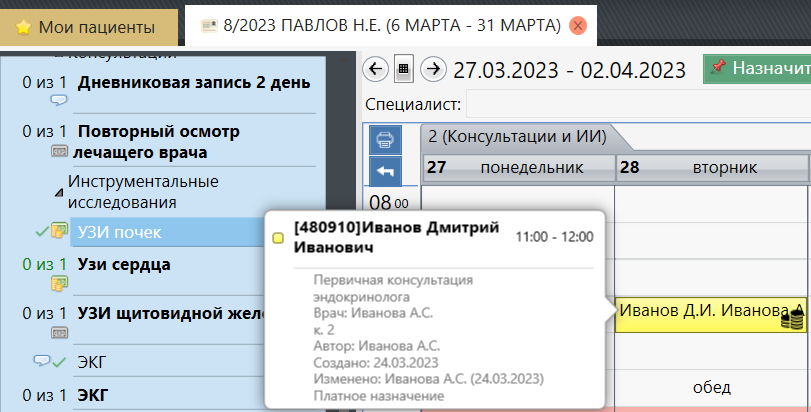Click the green checkmark beside УЗИ почек
This screenshot has width=811, height=412.
[x=39, y=232]
